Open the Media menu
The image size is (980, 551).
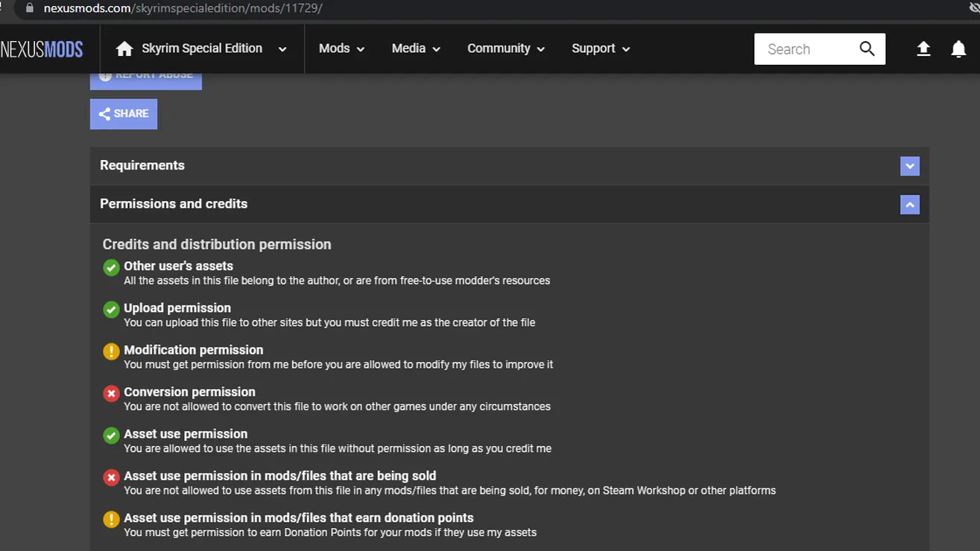[416, 48]
